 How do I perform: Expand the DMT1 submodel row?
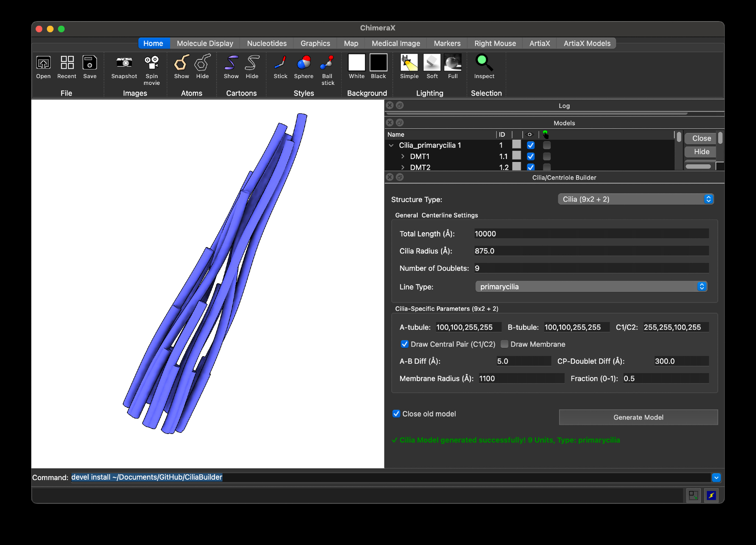403,156
